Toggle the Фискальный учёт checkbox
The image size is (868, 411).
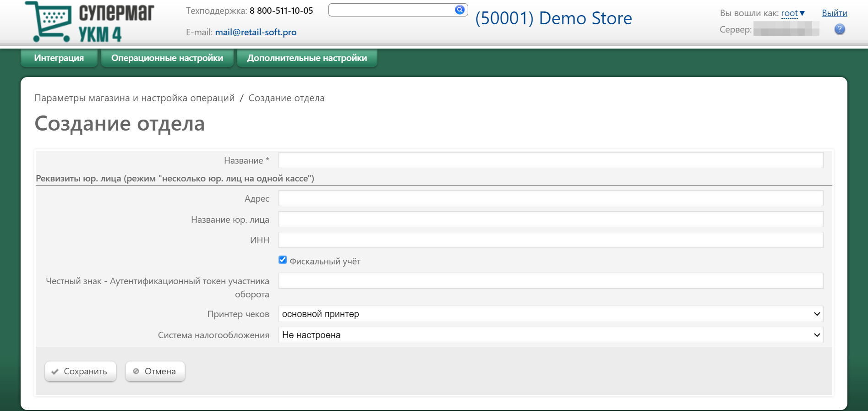pyautogui.click(x=283, y=260)
